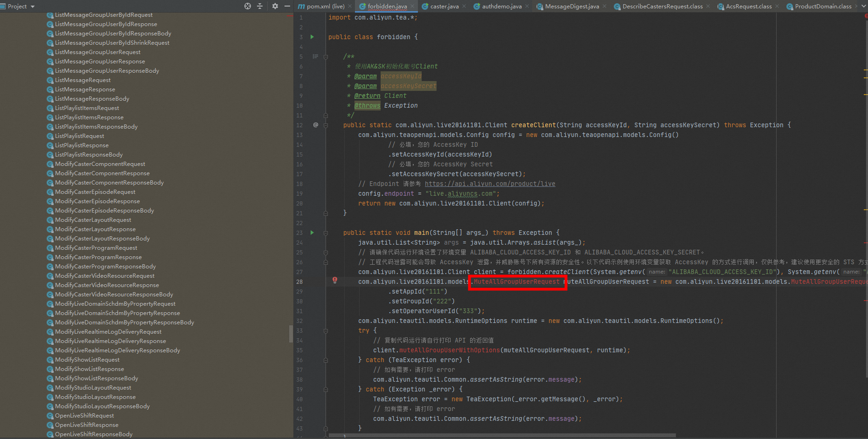Close the AcsRequest.class tab
Viewport: 868px width, 439px height.
[777, 7]
